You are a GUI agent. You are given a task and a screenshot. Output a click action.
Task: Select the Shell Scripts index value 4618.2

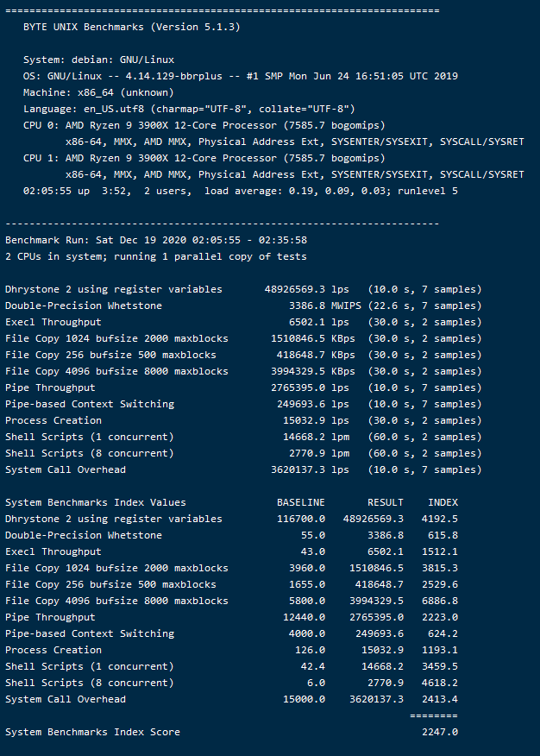[x=439, y=683]
